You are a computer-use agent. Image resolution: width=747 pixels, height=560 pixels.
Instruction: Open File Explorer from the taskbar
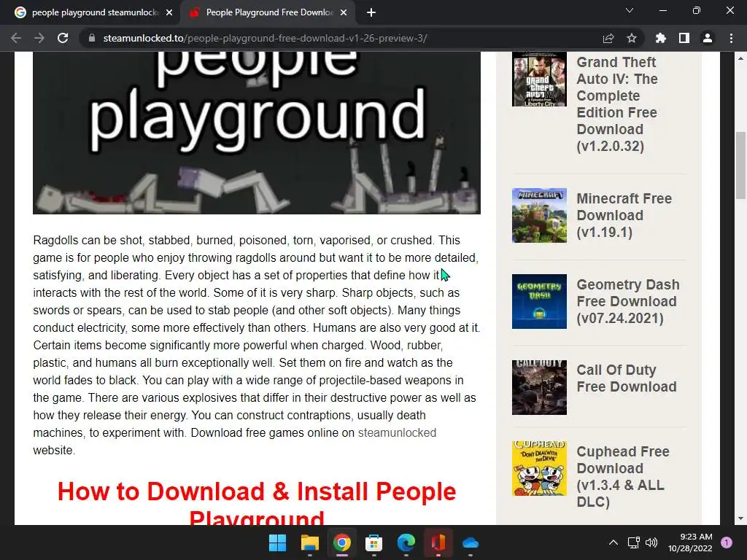click(x=309, y=542)
